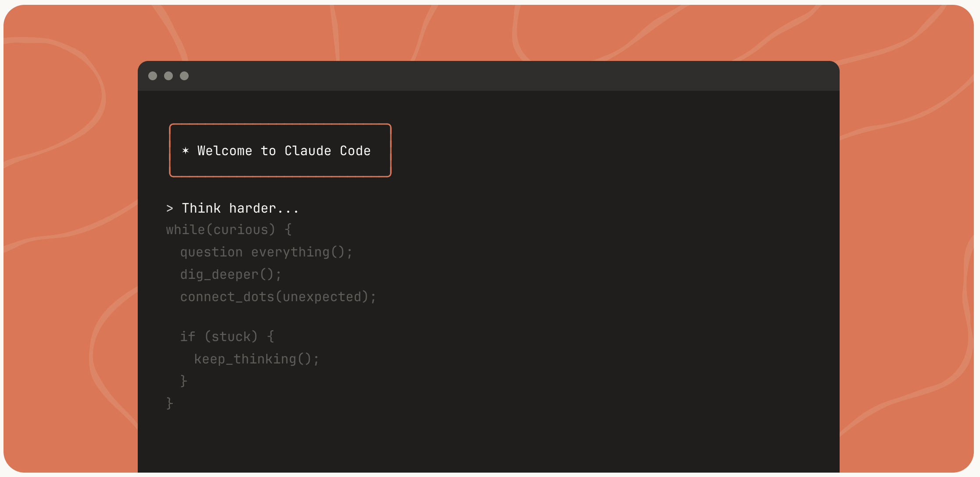Click the 'keep_thinking();' code line

point(257,359)
